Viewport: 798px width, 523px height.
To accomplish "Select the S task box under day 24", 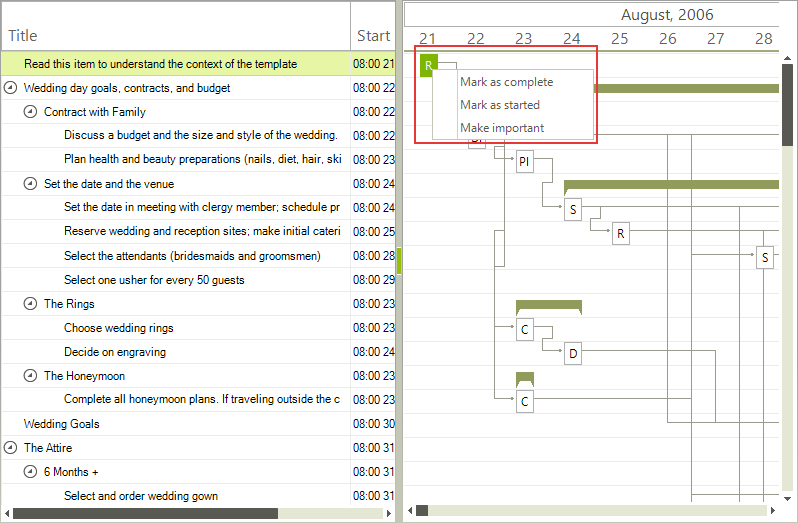I will click(x=573, y=209).
